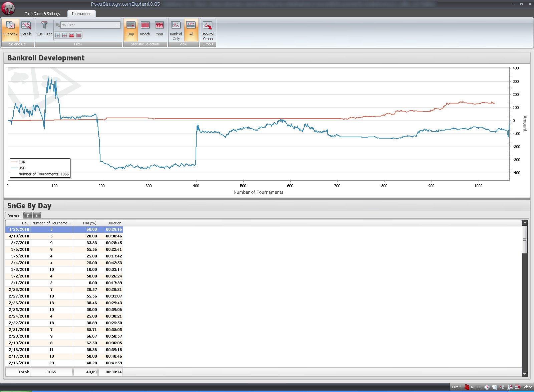
Task: Switch to the euro (€) stats tab
Action: 37,215
